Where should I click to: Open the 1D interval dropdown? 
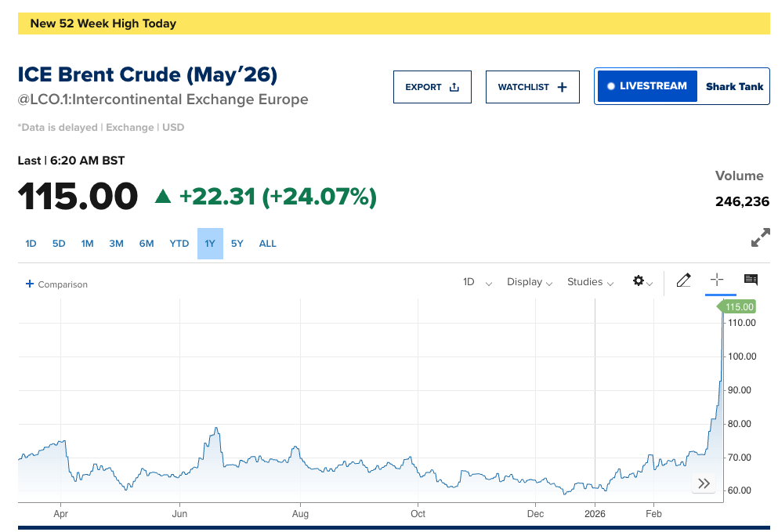[x=476, y=282]
